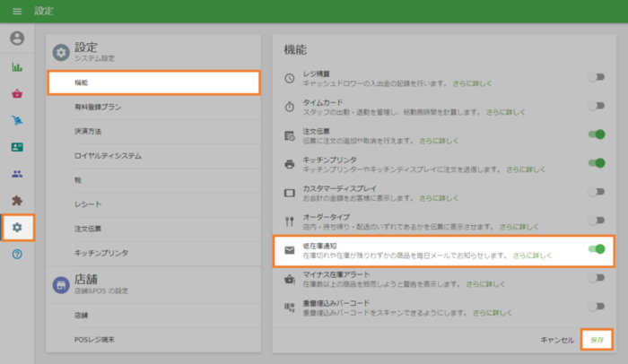This screenshot has width=628, height=364.
Task: Click the settings gear icon in the sidebar
Action: pos(17,228)
